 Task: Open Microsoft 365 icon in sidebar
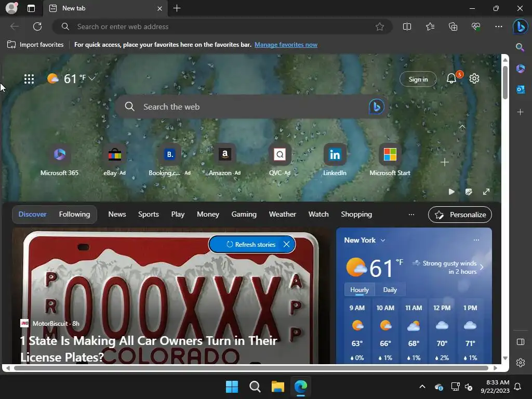[x=520, y=69]
